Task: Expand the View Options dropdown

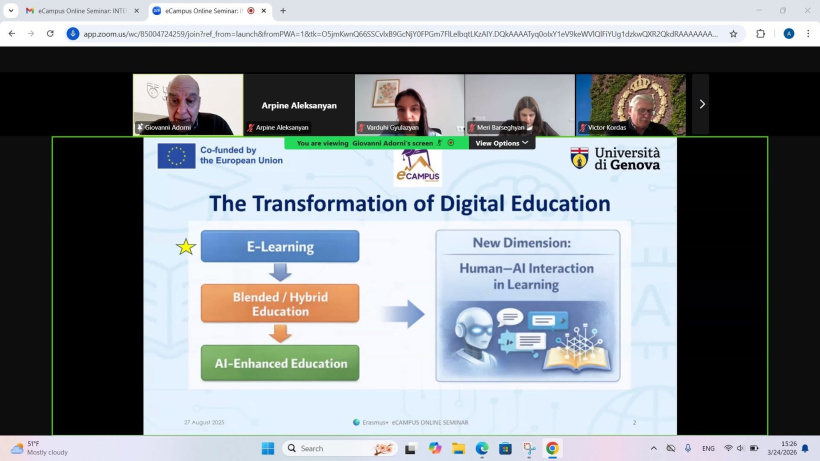Action: 502,143
